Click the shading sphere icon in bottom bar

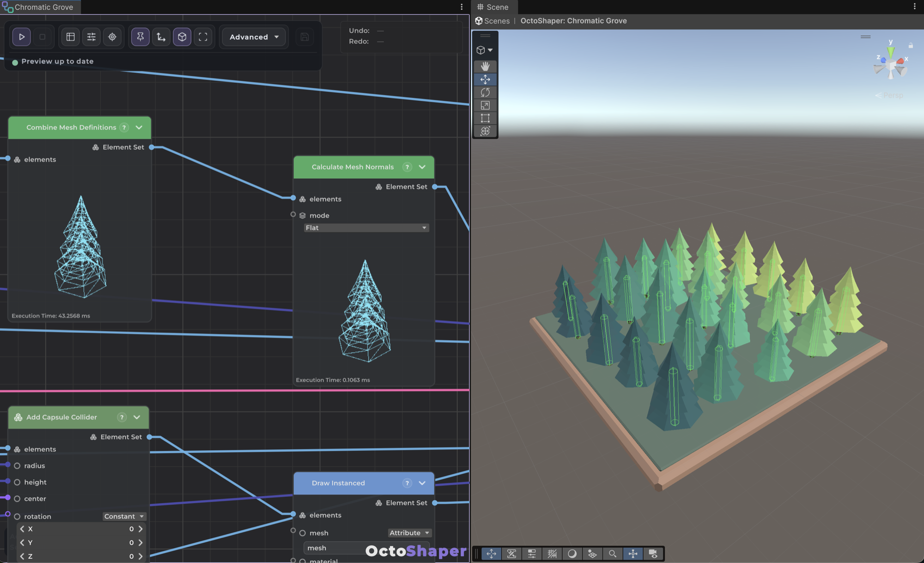pos(572,554)
